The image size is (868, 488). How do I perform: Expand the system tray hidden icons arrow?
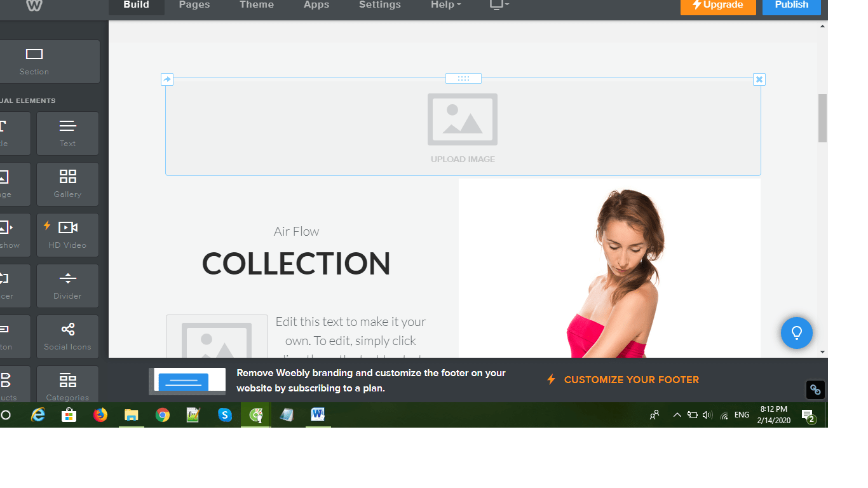coord(677,415)
